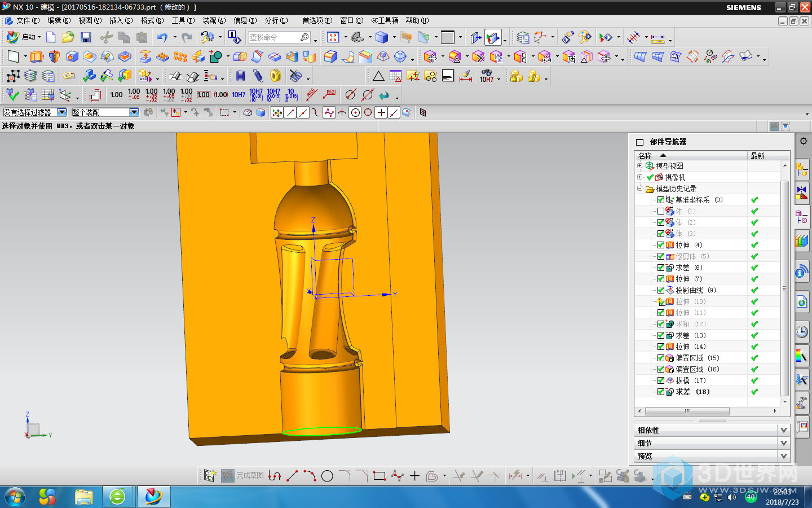Toggle the 求差 (6) checkbox
This screenshot has height=508, width=812.
pos(661,268)
